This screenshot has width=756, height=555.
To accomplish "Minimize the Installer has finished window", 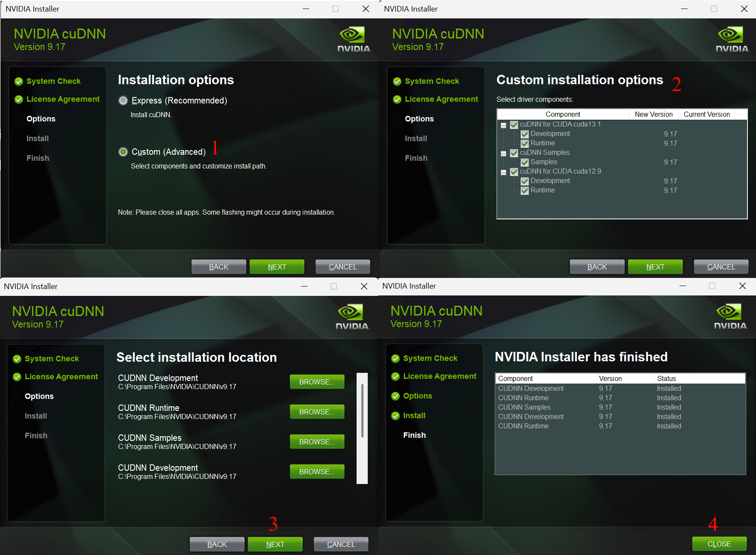I will (x=682, y=286).
